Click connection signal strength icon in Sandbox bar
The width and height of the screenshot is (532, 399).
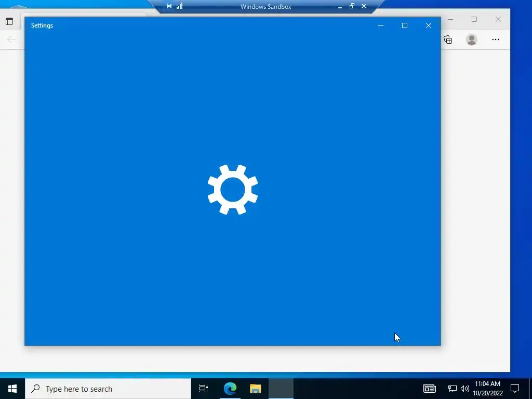coord(179,6)
